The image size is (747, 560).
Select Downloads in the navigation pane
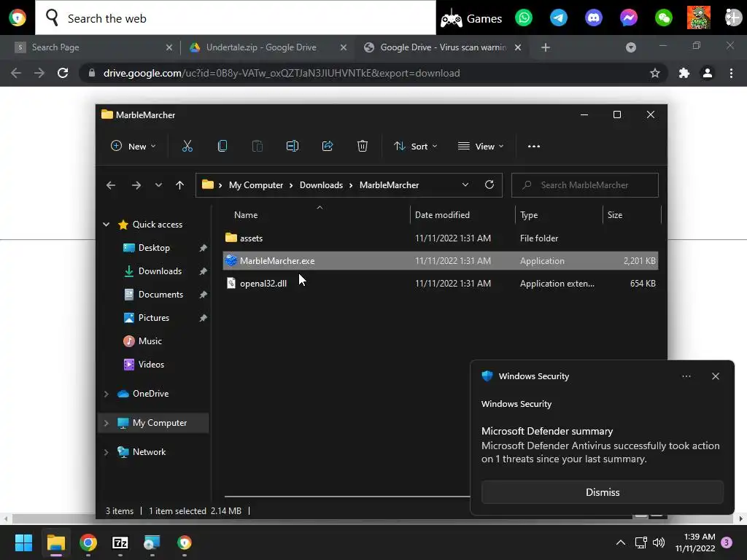[160, 271]
